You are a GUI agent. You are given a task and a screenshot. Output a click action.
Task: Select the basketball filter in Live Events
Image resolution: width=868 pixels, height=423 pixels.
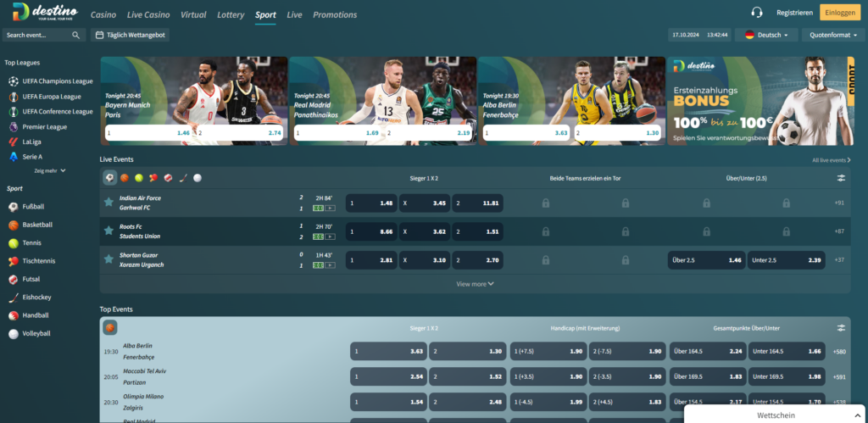coord(125,178)
